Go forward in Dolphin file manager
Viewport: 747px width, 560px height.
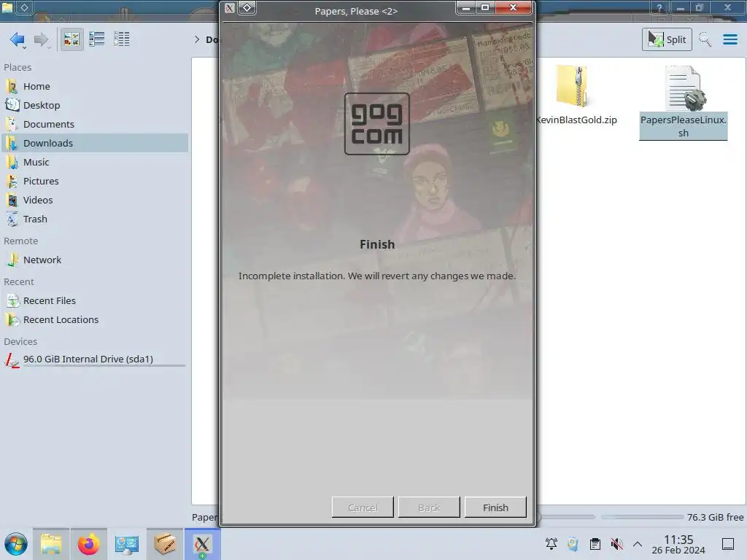click(42, 39)
